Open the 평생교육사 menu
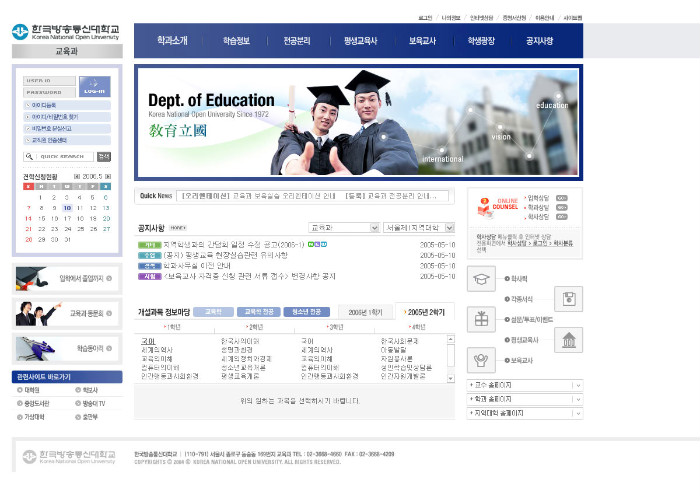Screen dimensions: 700x496 (360, 41)
